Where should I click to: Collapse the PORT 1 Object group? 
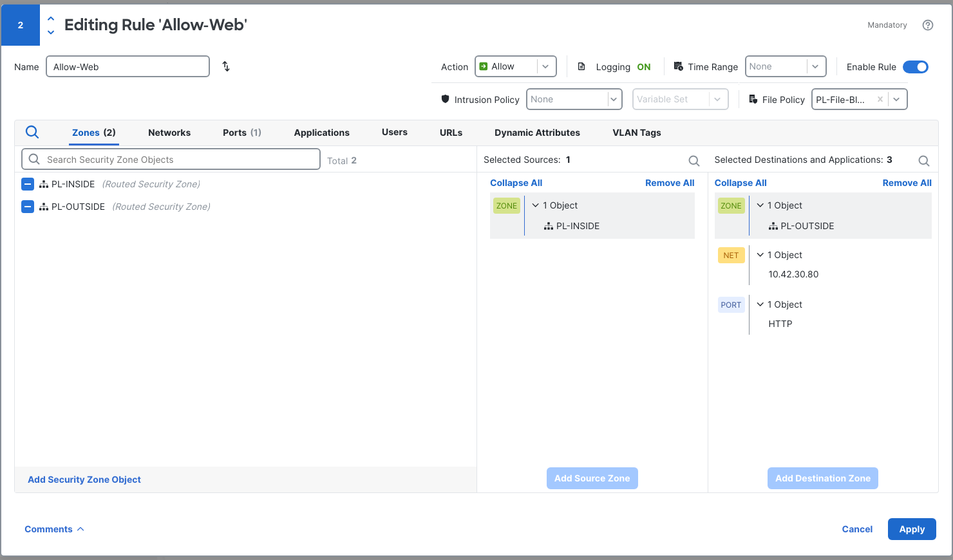click(x=760, y=304)
